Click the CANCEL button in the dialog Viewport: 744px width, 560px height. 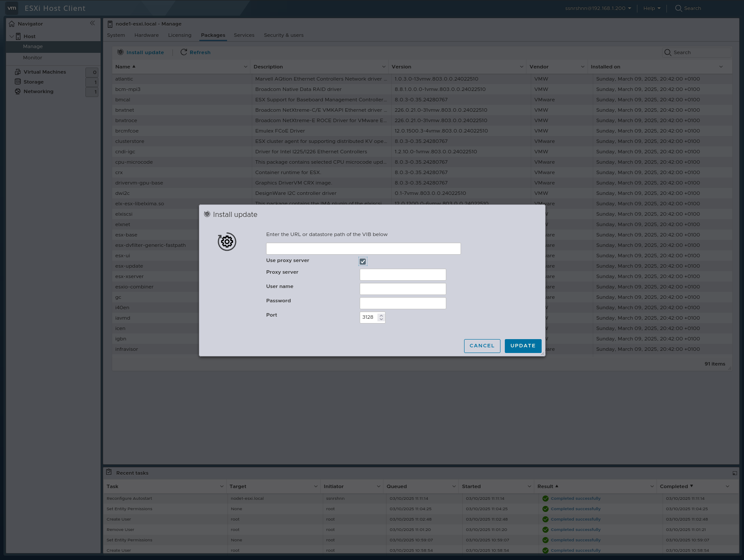click(x=482, y=346)
